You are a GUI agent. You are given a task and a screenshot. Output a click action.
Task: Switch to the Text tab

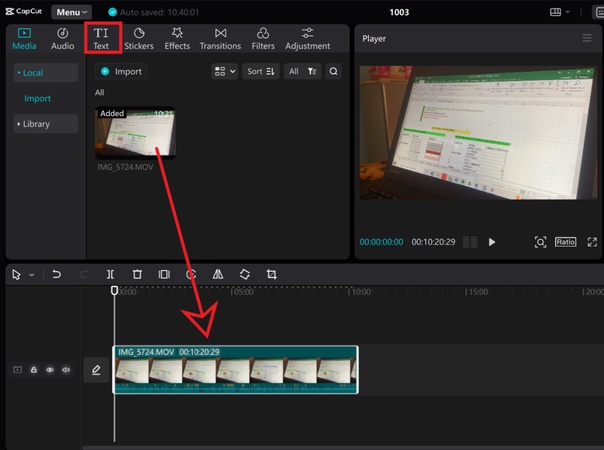101,39
